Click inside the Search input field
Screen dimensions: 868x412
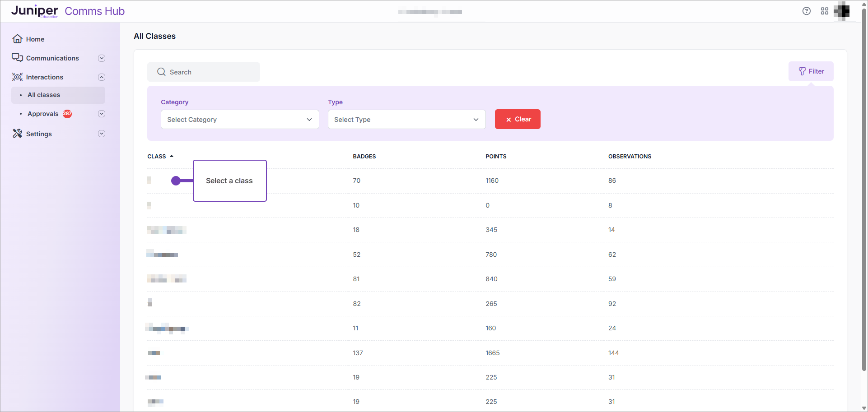[208, 72]
